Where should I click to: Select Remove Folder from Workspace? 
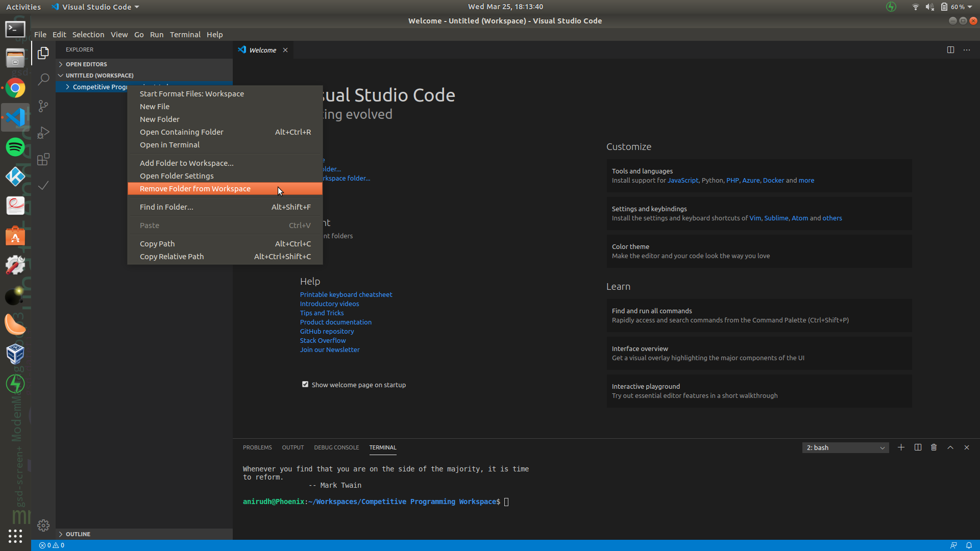pyautogui.click(x=195, y=189)
